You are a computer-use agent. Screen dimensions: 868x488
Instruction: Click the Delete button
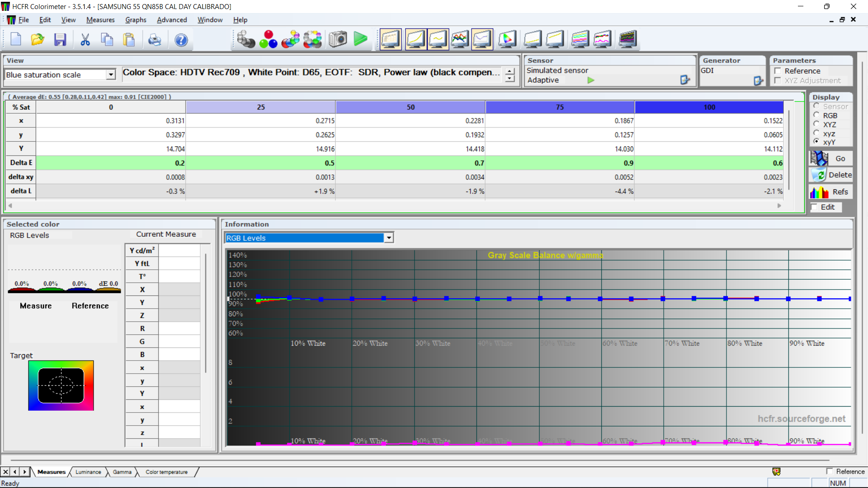[831, 175]
